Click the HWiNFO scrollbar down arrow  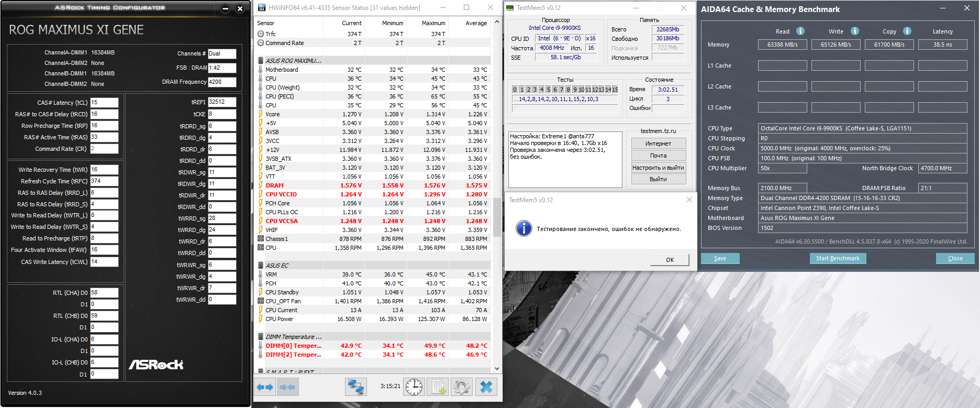[x=497, y=369]
